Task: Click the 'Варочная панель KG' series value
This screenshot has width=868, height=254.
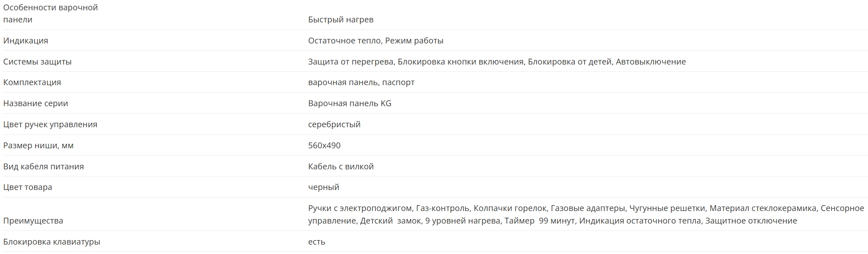Action: (350, 103)
